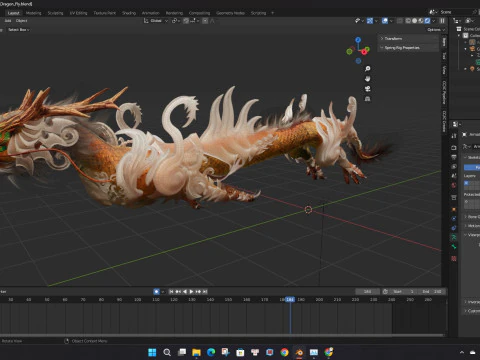This screenshot has width=480, height=360.
Task: Click the play reversed button
Action: [185, 292]
